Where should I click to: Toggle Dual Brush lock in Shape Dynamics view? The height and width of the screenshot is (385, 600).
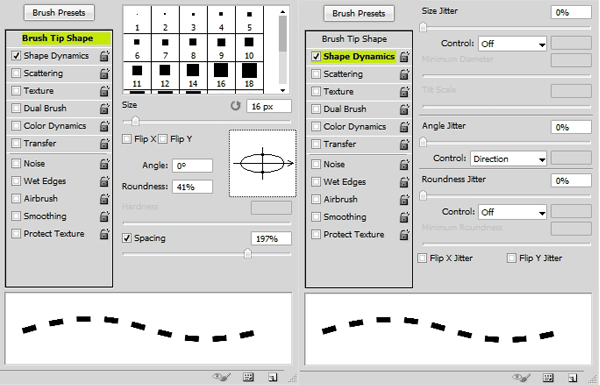pyautogui.click(x=404, y=109)
